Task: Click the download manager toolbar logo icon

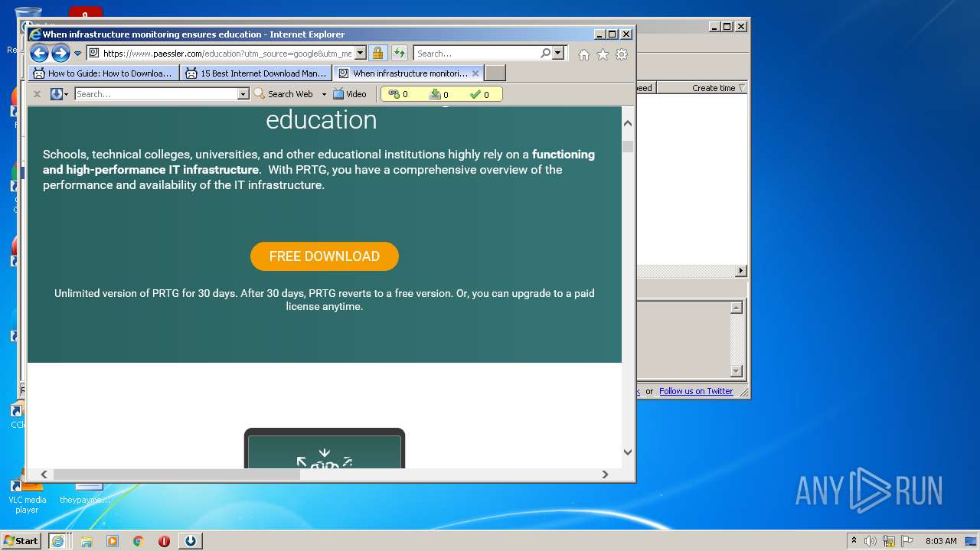Action: (56, 94)
